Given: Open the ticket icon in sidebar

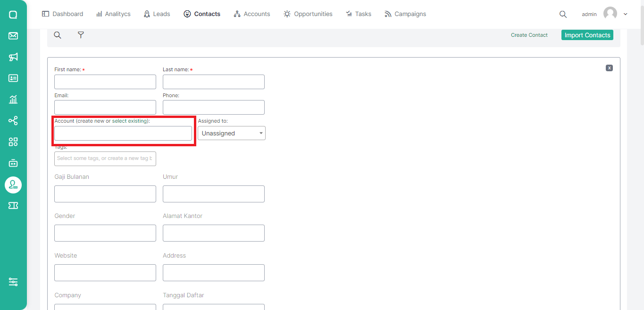Looking at the screenshot, I should (x=13, y=206).
